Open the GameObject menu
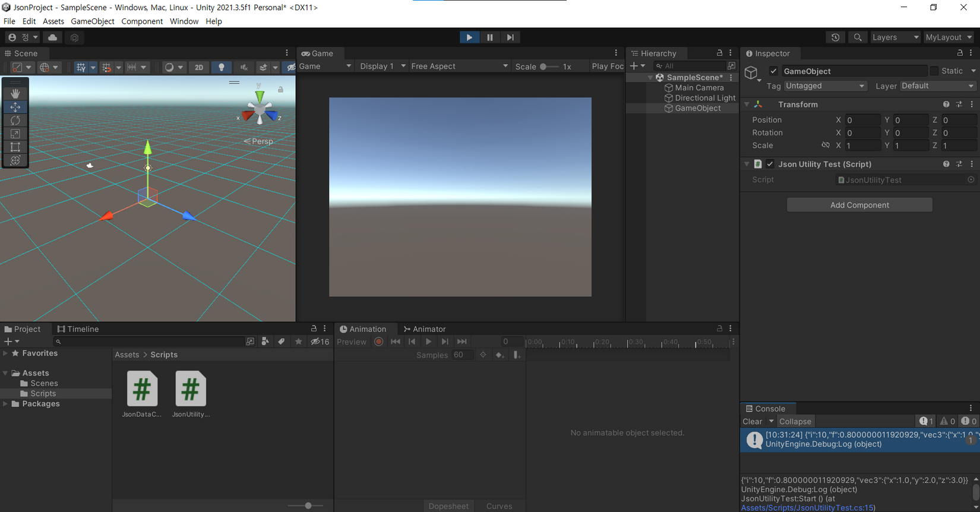Image resolution: width=980 pixels, height=512 pixels. [93, 21]
